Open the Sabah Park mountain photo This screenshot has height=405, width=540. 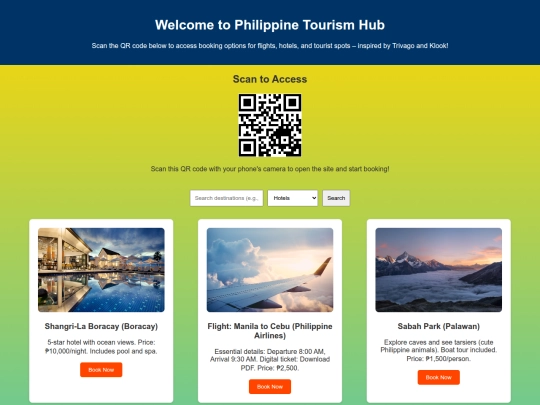[x=438, y=270]
